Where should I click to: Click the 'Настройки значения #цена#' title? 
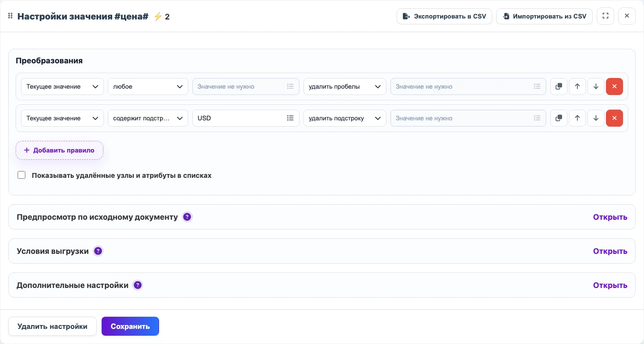83,17
